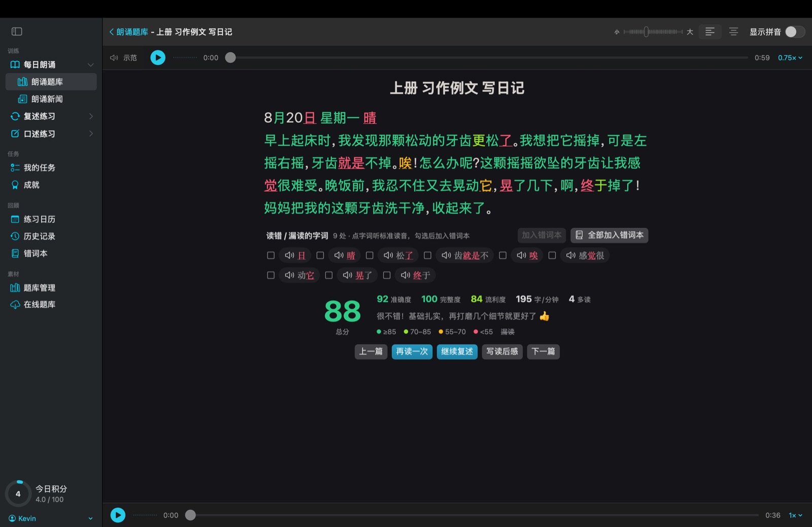Check the box for word 晴
This screenshot has width=812, height=527.
click(x=320, y=256)
